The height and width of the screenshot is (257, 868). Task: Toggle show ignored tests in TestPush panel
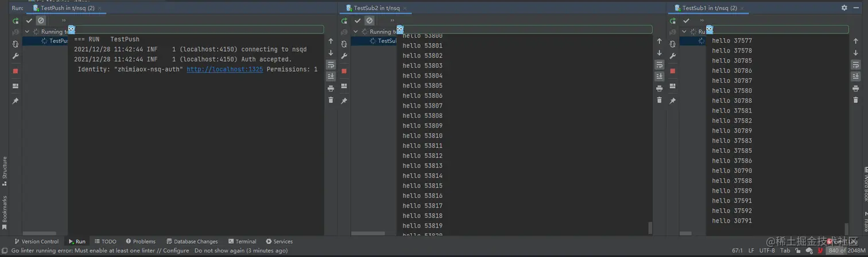pos(41,21)
